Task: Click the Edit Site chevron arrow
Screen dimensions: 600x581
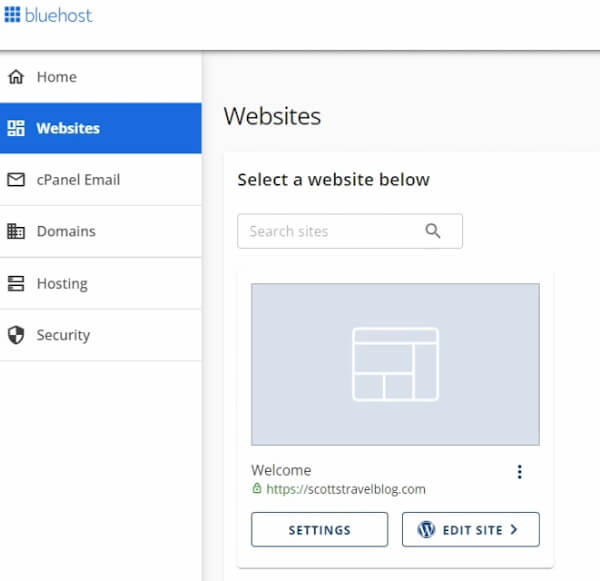Action: 514,530
